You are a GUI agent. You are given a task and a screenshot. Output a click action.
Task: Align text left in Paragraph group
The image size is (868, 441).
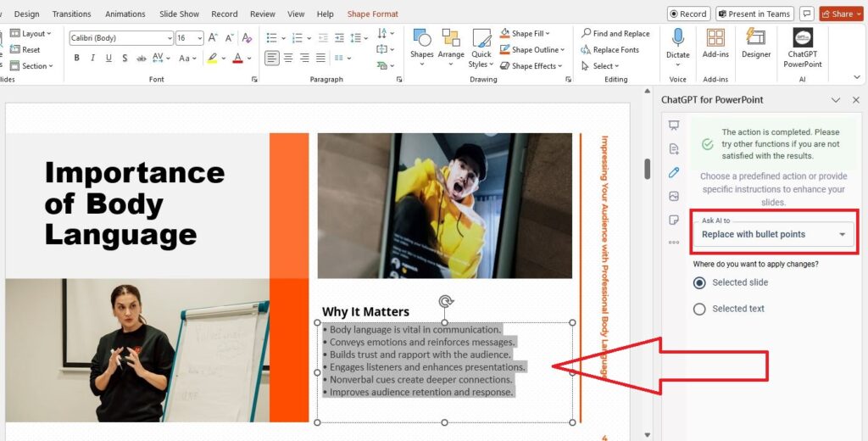(272, 58)
